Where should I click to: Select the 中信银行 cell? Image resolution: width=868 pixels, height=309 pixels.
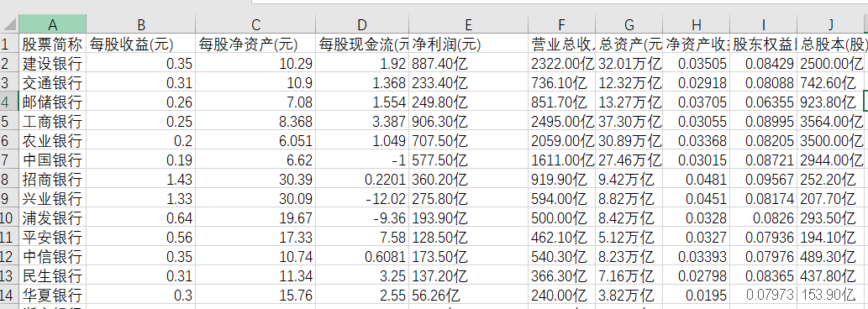pos(53,256)
